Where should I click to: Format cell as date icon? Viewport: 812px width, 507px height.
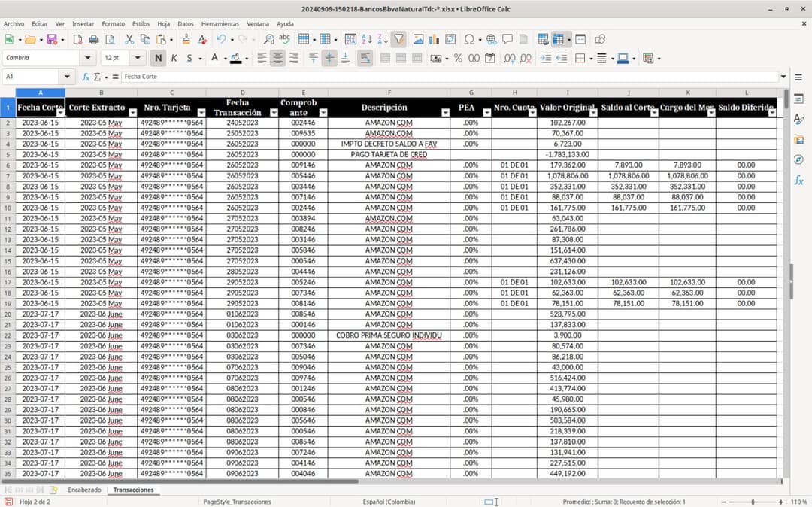coord(490,59)
